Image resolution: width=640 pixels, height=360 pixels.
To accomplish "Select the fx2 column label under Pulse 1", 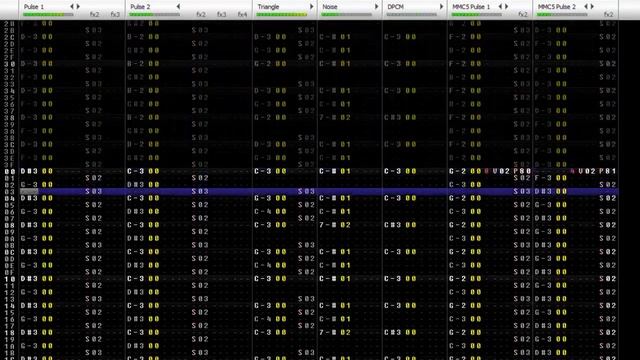I will pos(94,14).
